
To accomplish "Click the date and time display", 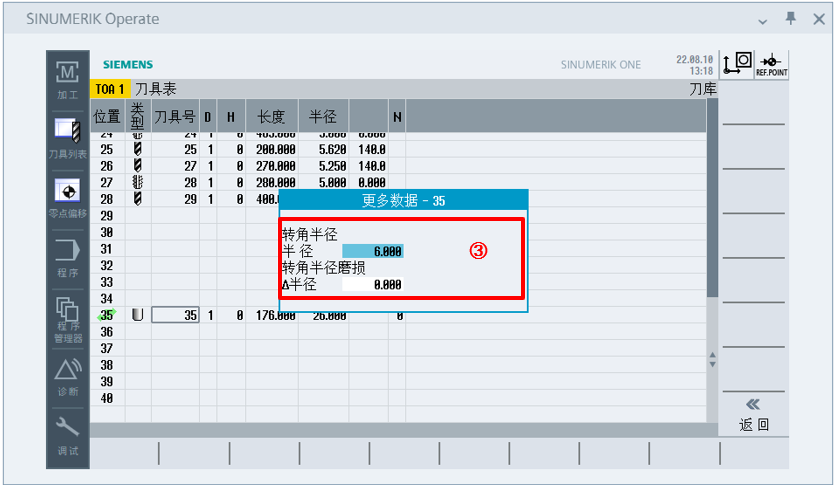I will [694, 65].
